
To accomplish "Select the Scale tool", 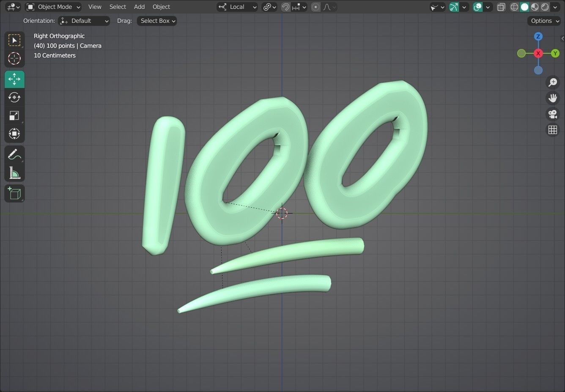I will tap(14, 115).
